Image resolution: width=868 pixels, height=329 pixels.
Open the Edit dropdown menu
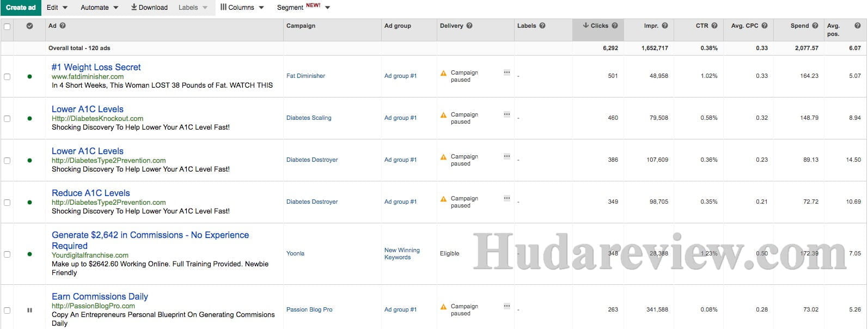click(x=57, y=8)
